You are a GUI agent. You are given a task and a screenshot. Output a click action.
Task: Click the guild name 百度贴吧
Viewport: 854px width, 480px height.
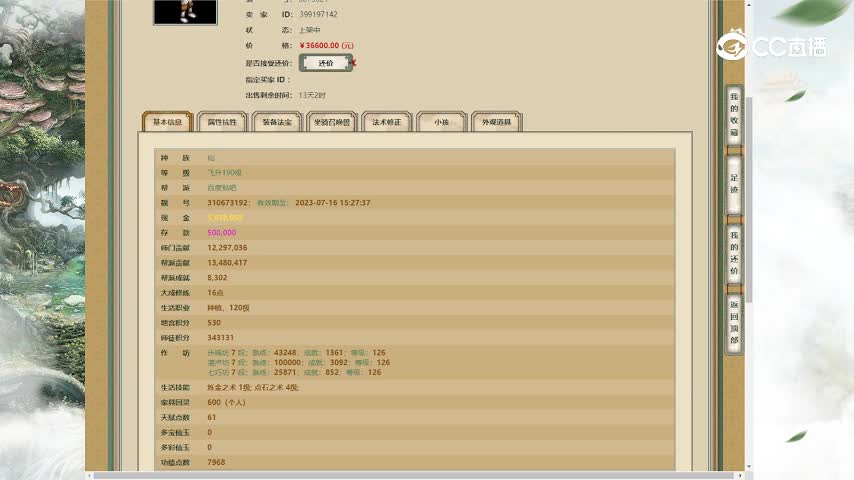[222, 188]
